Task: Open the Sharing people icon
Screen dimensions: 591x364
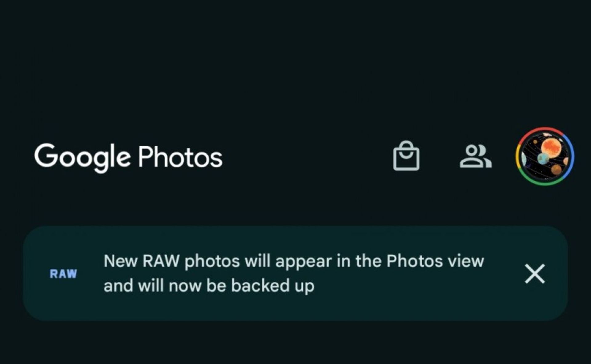Action: [476, 156]
